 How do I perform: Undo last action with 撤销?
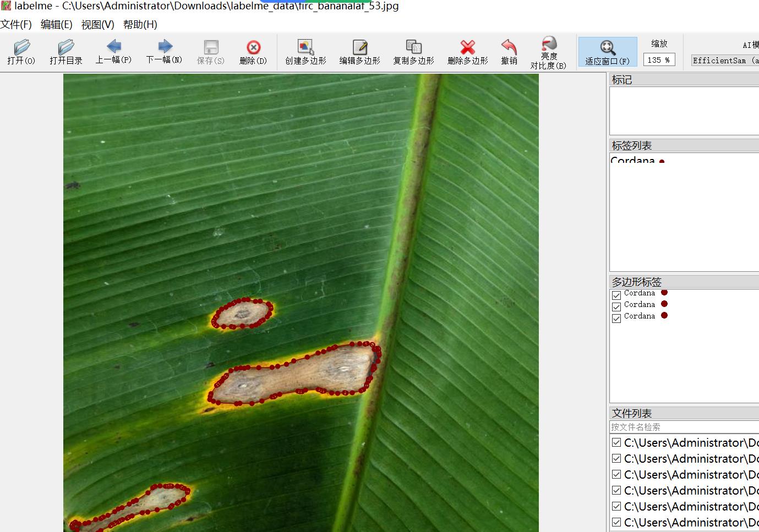[509, 52]
